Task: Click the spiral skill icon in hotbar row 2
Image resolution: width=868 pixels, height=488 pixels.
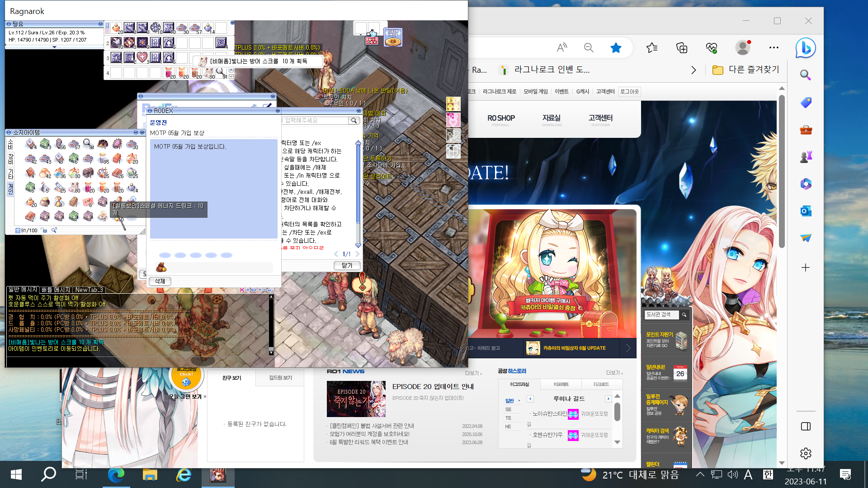Action: [x=221, y=42]
